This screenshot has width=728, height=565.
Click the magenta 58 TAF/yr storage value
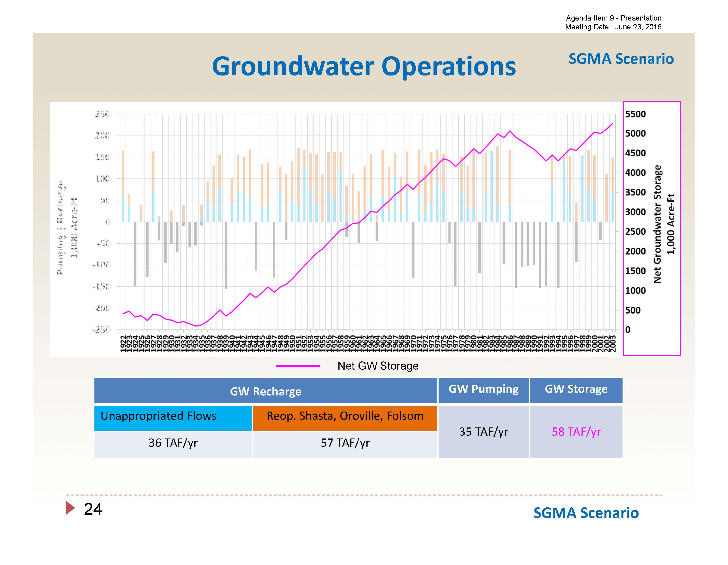click(576, 432)
